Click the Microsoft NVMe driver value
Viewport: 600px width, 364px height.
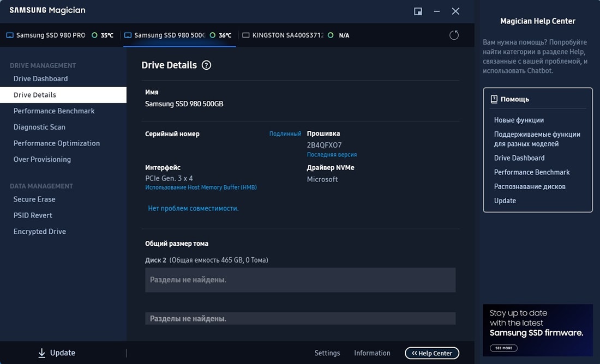[322, 179]
